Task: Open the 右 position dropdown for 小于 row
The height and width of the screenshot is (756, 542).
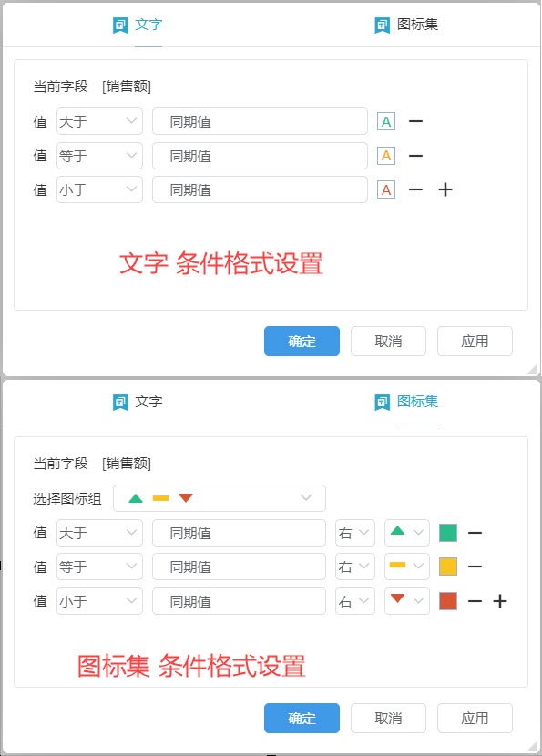Action: [x=355, y=601]
